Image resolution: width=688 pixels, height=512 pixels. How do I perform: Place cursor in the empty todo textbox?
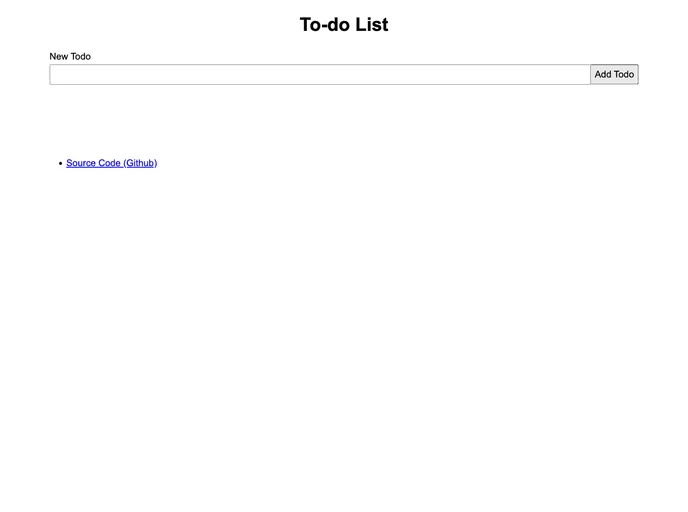point(320,75)
